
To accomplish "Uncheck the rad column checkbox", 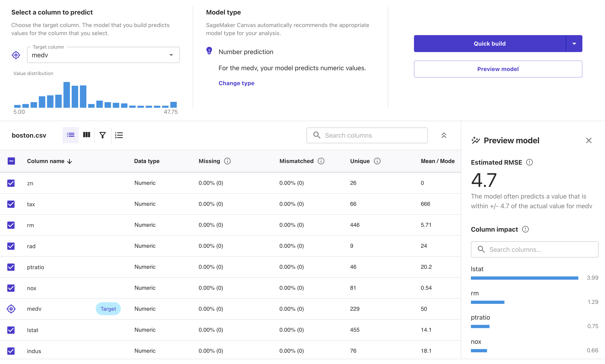I will (x=11, y=246).
